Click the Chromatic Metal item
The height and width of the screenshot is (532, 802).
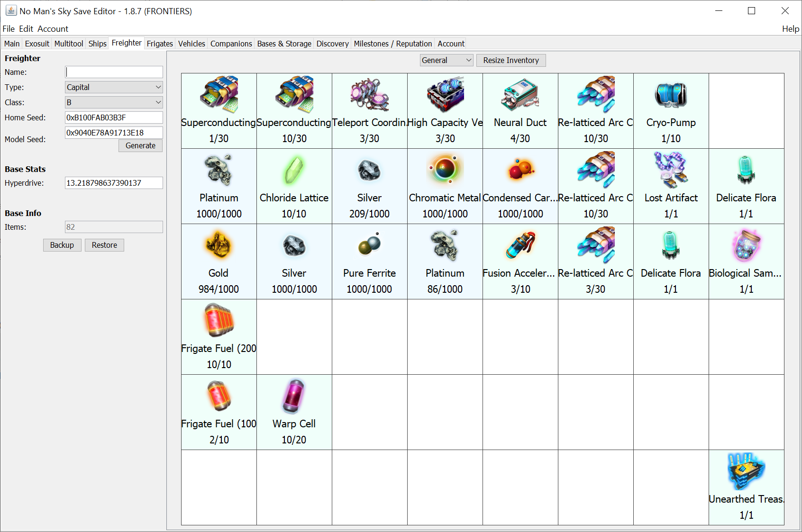[x=445, y=186]
